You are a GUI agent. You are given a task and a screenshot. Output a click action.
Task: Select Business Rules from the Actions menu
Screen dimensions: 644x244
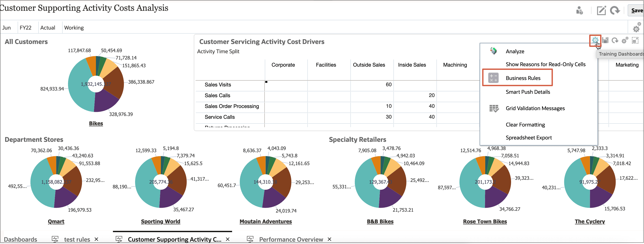point(523,78)
